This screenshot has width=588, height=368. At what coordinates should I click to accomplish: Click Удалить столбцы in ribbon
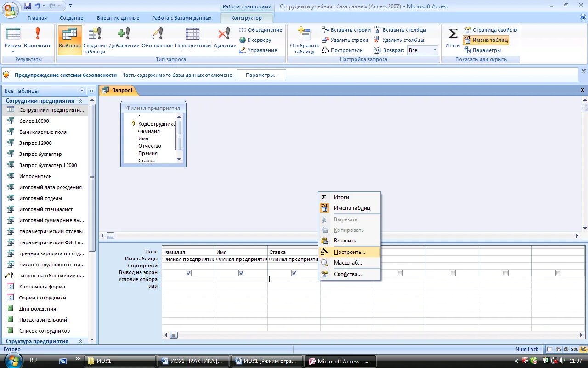click(x=399, y=40)
